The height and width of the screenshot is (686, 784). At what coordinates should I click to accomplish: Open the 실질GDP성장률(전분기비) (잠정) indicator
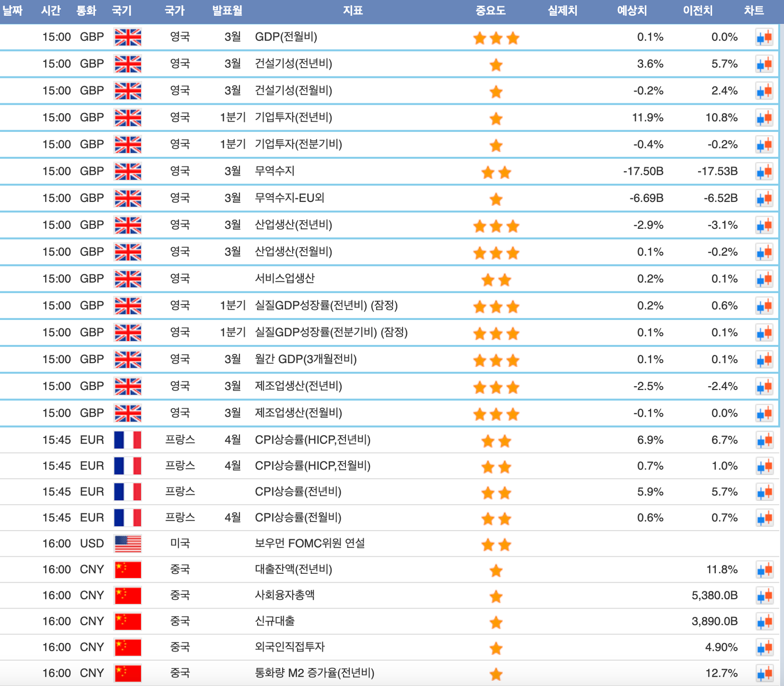pos(331,333)
